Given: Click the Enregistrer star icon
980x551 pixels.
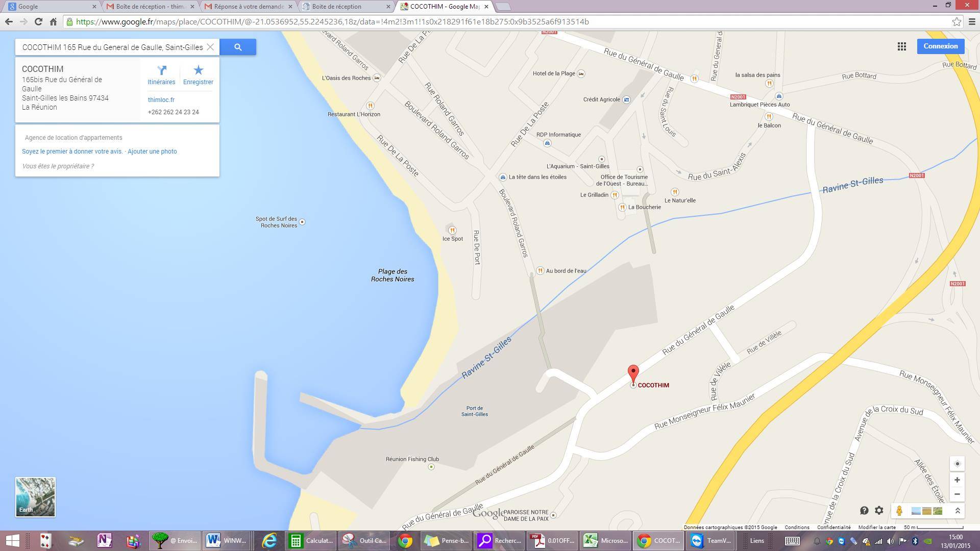Looking at the screenshot, I should click(198, 70).
